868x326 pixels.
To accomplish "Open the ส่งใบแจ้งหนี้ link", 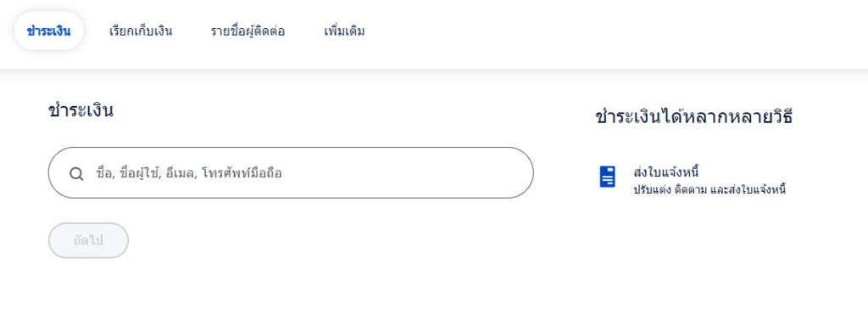I will tap(666, 171).
